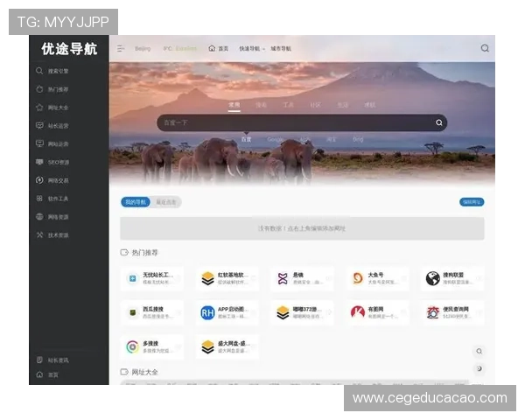
Task: Click the 大鱼号 orange icon
Action: [358, 278]
